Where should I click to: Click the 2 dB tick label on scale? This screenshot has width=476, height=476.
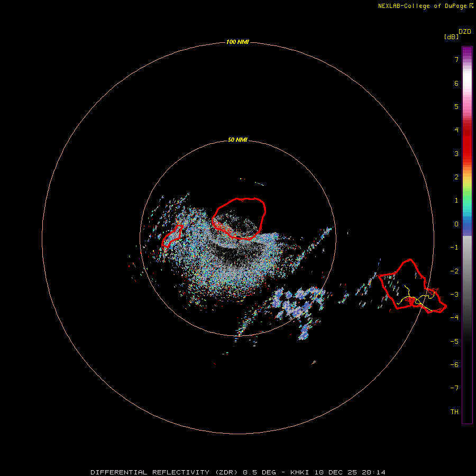[456, 177]
